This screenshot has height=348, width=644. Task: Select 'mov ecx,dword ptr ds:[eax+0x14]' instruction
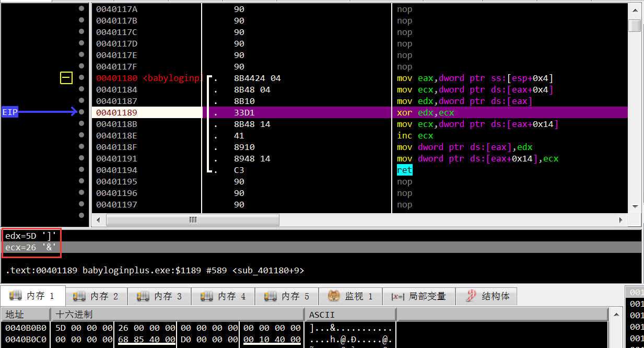click(477, 124)
